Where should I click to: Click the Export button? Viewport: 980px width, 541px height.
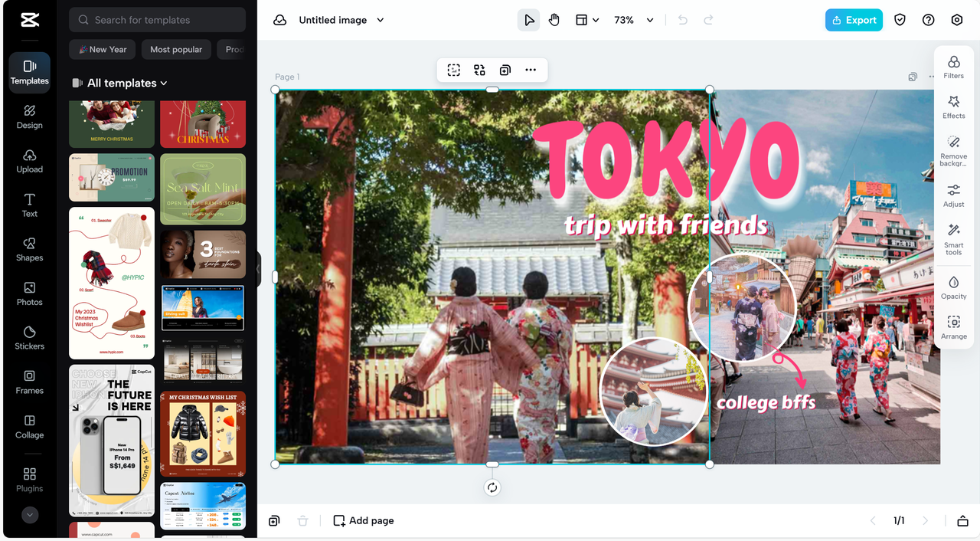(854, 20)
